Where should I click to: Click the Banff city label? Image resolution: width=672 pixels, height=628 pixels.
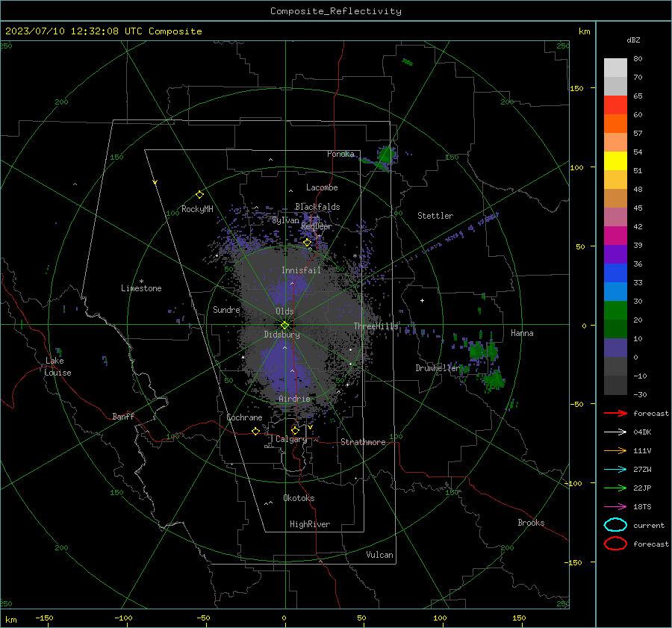[x=123, y=417]
